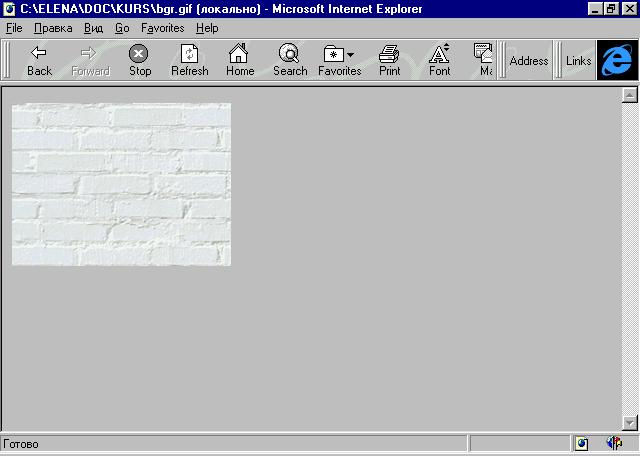Restore the Internet Explorer window size

pos(611,9)
